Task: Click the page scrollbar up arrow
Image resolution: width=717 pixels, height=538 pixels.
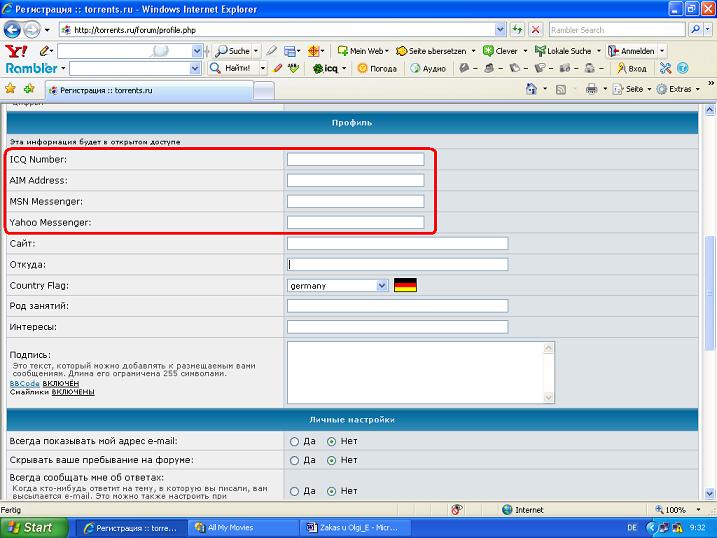Action: point(709,110)
